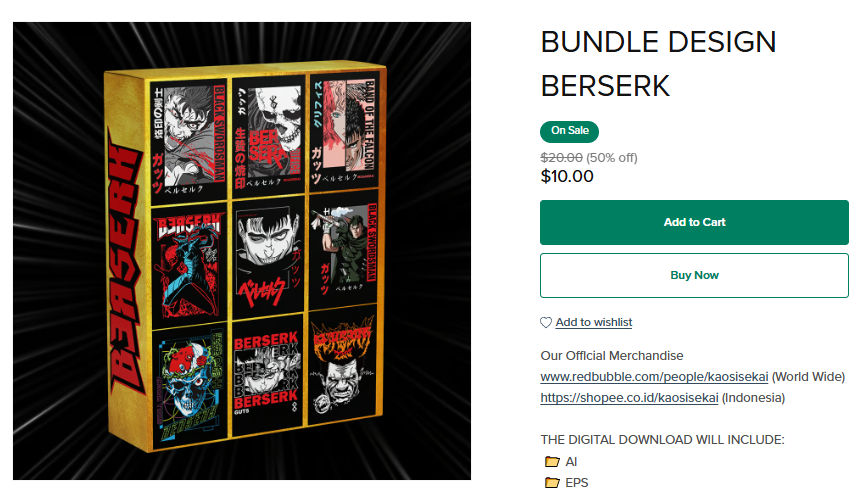The width and height of the screenshot is (859, 491).
Task: Select the flaming-logo bottom-right design
Action: [x=342, y=366]
